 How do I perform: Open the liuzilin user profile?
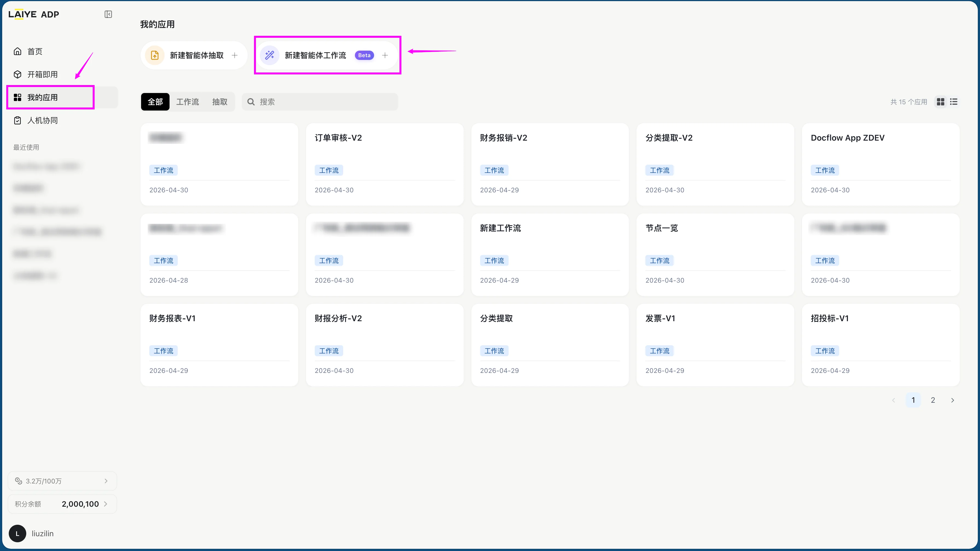coord(32,533)
